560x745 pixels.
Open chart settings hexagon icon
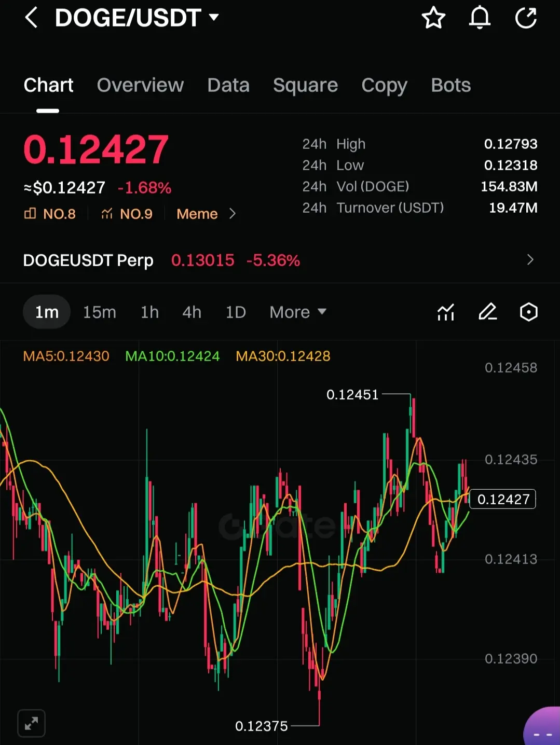pyautogui.click(x=528, y=312)
